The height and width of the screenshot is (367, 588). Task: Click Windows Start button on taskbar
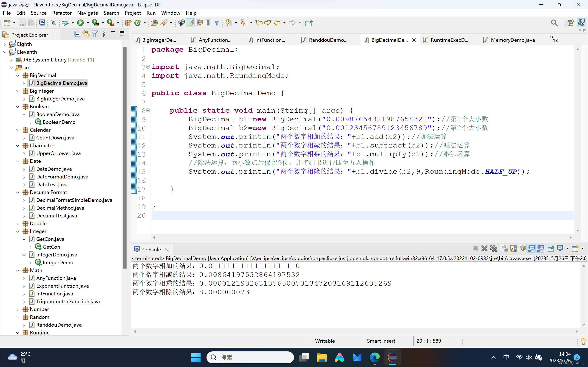pos(196,357)
